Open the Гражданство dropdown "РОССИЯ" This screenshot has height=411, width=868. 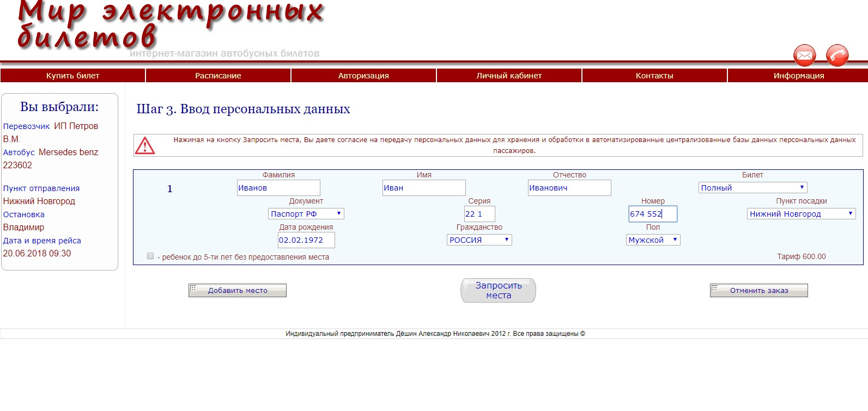coord(479,240)
